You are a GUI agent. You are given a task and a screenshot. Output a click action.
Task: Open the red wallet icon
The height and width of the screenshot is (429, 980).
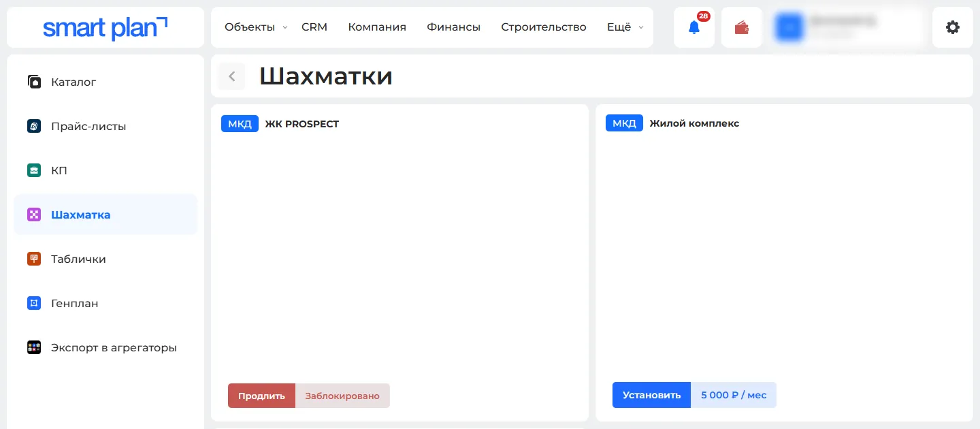(x=742, y=27)
